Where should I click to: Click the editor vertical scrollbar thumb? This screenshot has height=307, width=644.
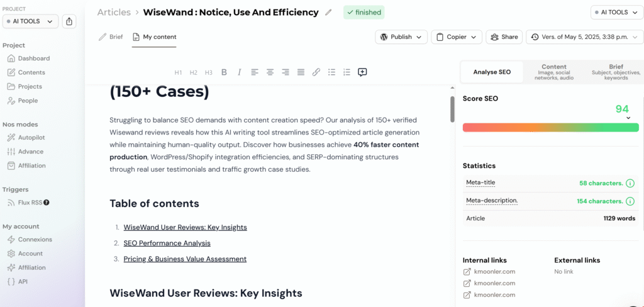[x=452, y=109]
